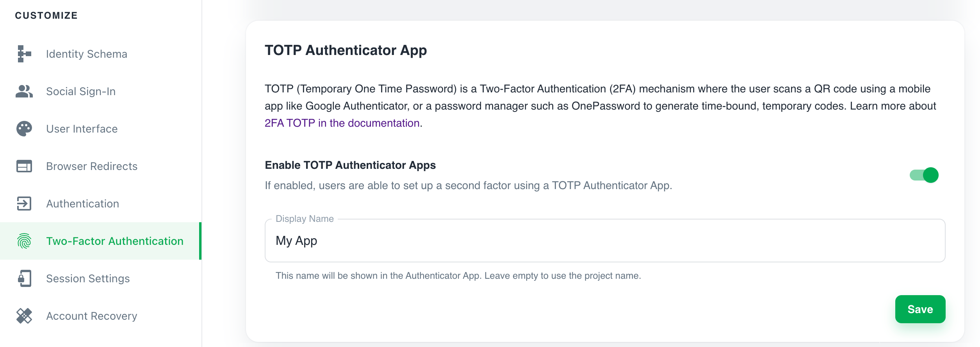Click the User Interface palette icon
The height and width of the screenshot is (347, 980).
click(x=24, y=129)
